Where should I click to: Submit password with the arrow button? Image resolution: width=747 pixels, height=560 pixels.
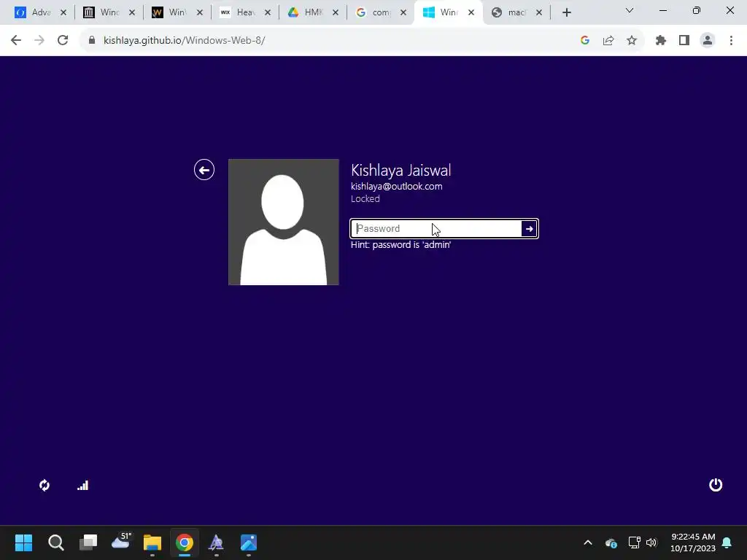click(x=530, y=228)
